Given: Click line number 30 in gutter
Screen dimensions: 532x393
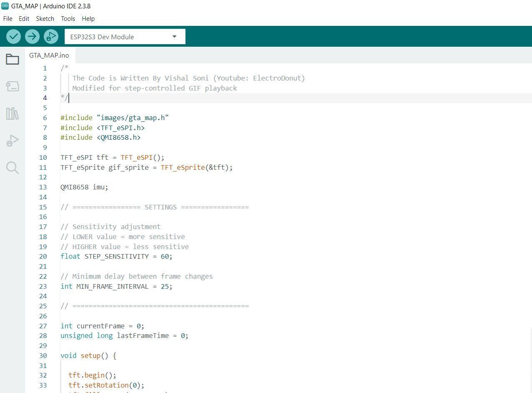Looking at the screenshot, I should pos(43,355).
